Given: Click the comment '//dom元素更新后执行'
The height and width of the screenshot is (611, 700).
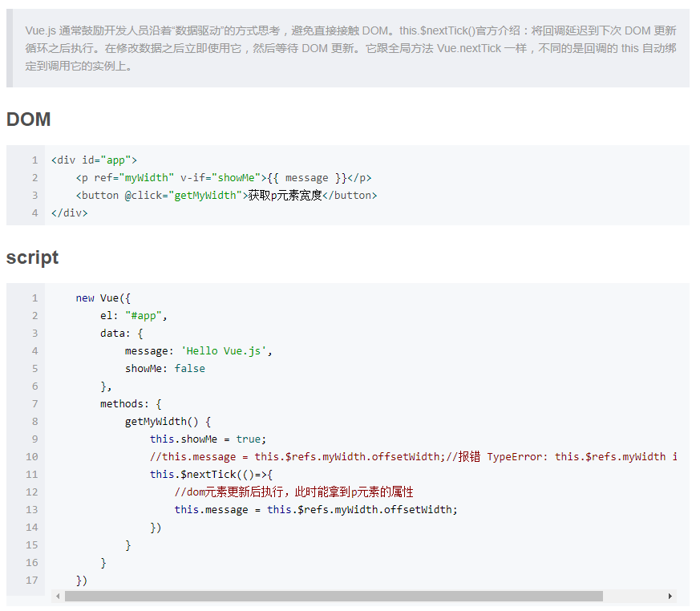Looking at the screenshot, I should (x=229, y=492).
